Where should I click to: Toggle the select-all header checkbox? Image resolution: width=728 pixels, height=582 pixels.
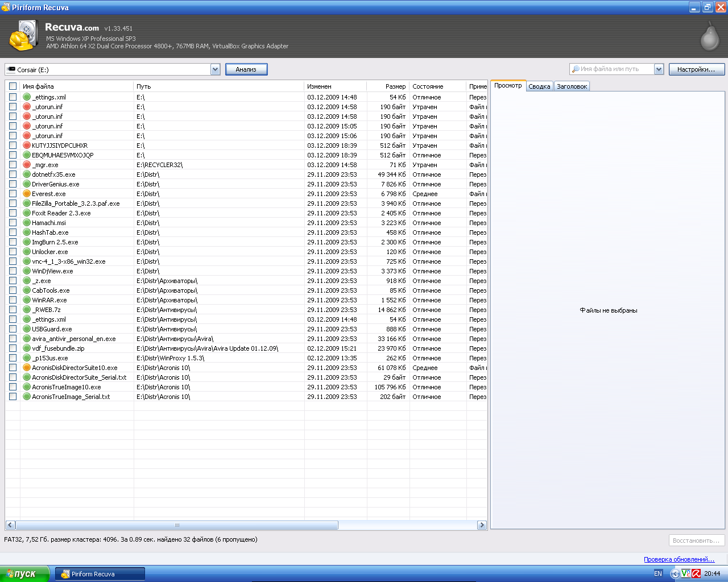click(13, 86)
